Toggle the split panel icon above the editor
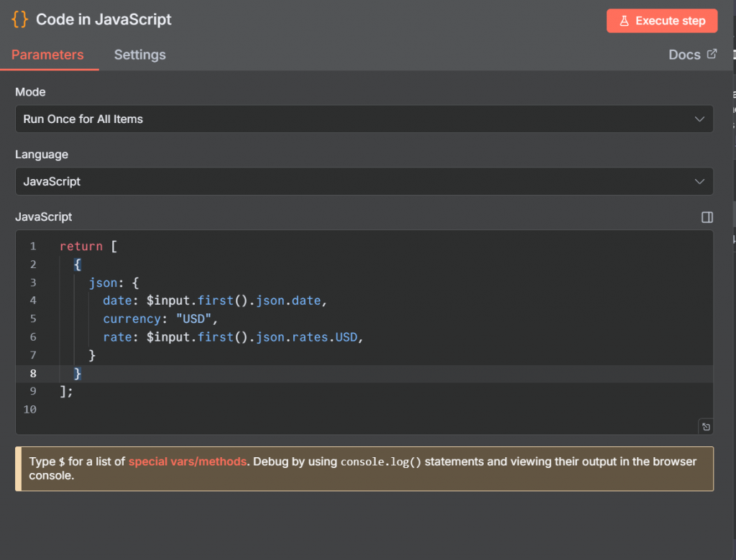The image size is (736, 560). (x=707, y=217)
